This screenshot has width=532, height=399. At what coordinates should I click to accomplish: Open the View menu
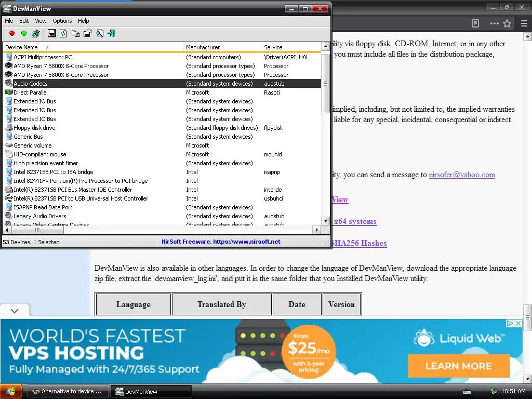pyautogui.click(x=41, y=21)
